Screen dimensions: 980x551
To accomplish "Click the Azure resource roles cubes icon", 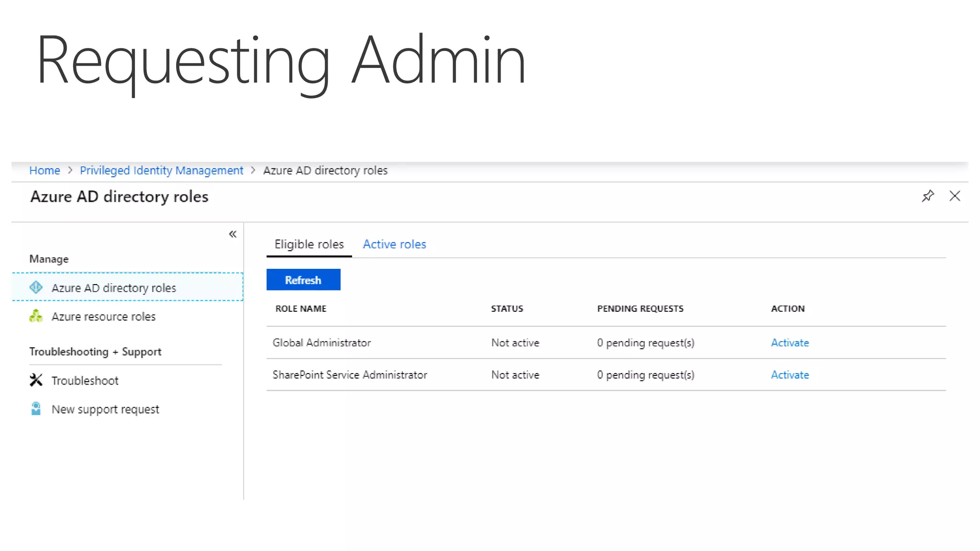I will coord(36,316).
